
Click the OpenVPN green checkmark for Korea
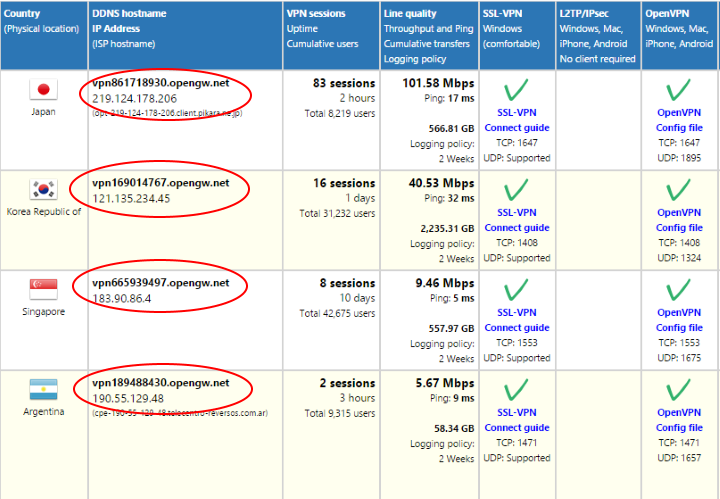click(x=679, y=191)
